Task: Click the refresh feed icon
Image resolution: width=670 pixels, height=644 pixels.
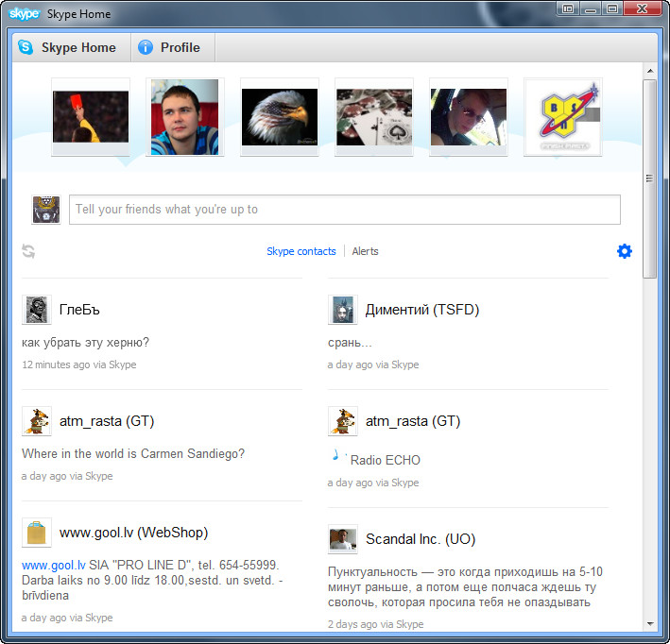Action: click(x=28, y=251)
